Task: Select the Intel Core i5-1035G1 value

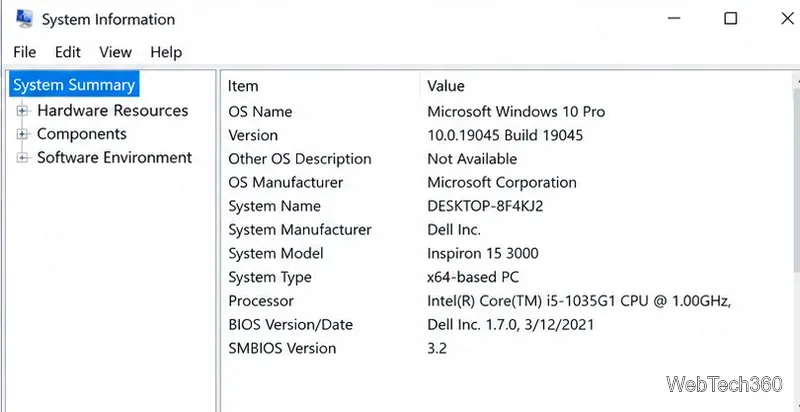Action: pyautogui.click(x=579, y=301)
